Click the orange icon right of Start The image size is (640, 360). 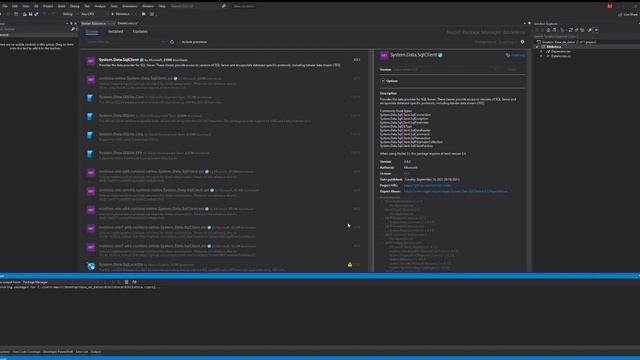(144, 14)
